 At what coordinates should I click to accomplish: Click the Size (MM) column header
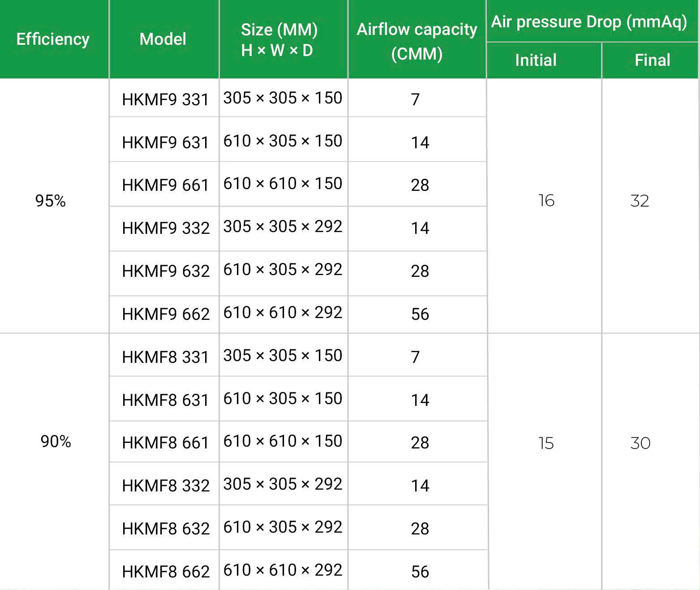click(x=279, y=39)
